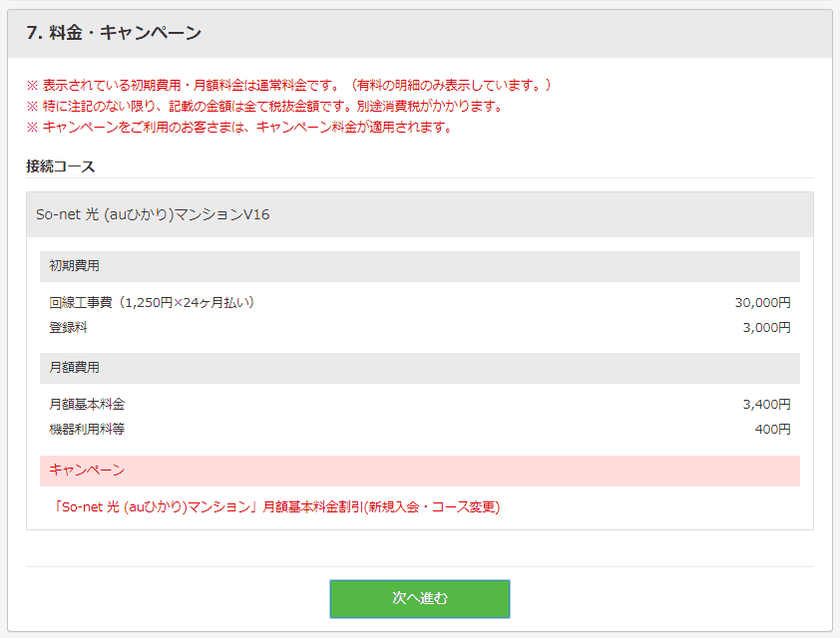Click the green 次へ進む button

tap(419, 598)
